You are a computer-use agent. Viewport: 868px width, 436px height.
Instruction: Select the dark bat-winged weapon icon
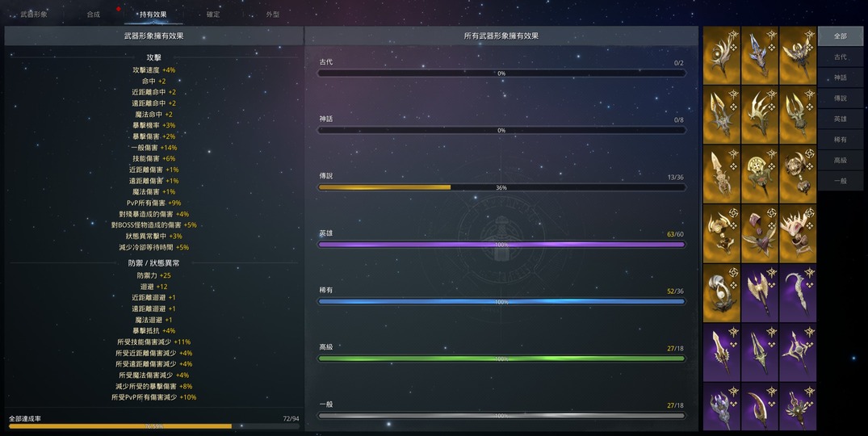798,56
